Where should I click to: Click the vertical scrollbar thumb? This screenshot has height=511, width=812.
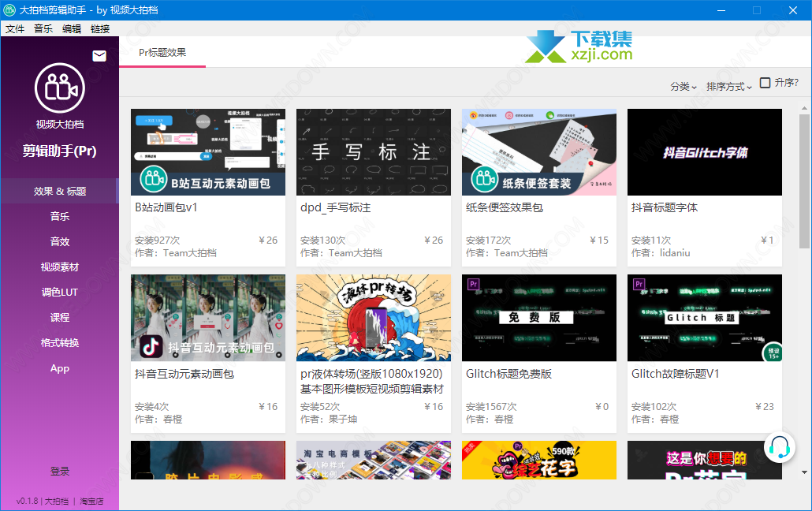(803, 182)
